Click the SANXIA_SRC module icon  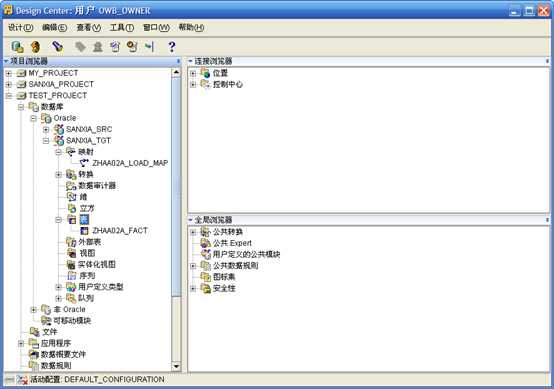[59, 129]
